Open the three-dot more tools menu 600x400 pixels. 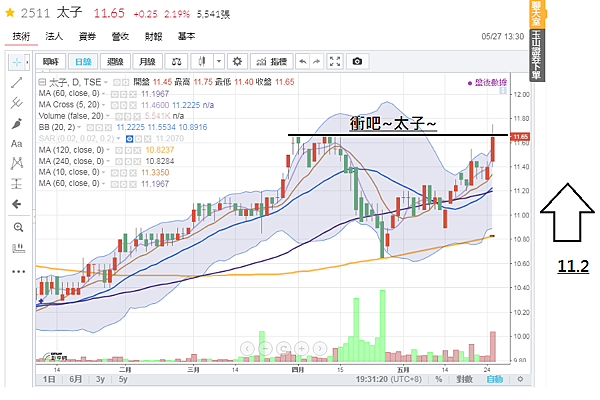[x=18, y=271]
